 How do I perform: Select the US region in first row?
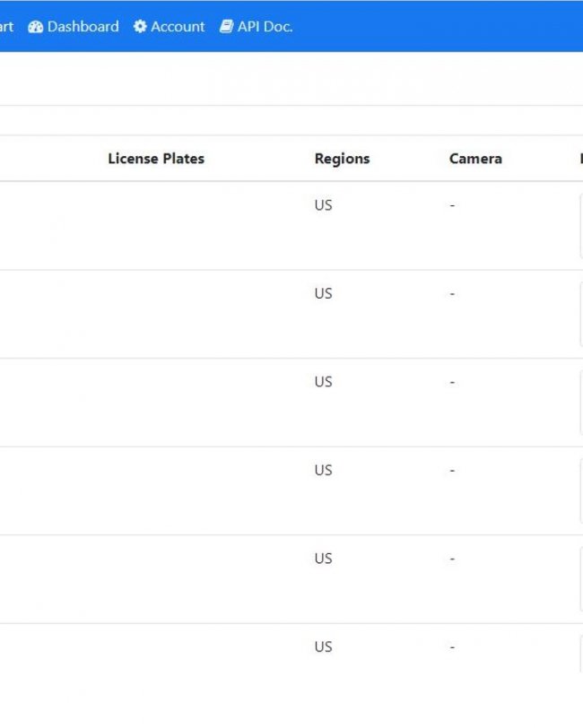(323, 205)
